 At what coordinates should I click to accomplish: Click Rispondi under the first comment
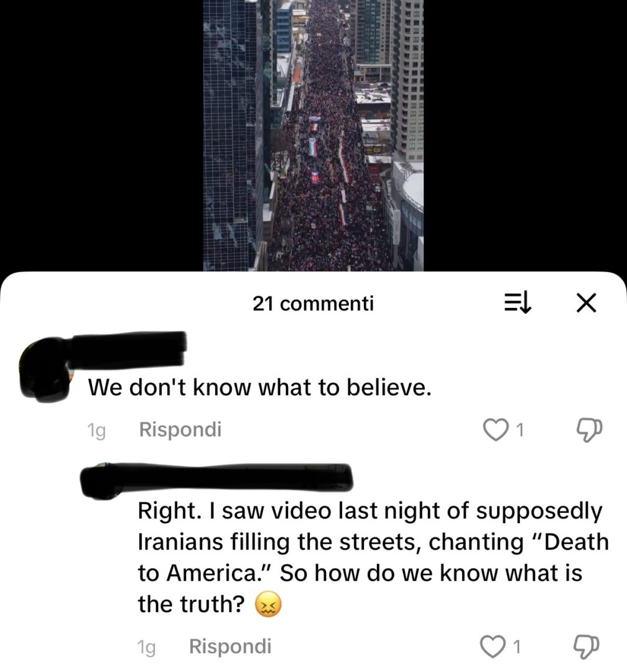180,429
